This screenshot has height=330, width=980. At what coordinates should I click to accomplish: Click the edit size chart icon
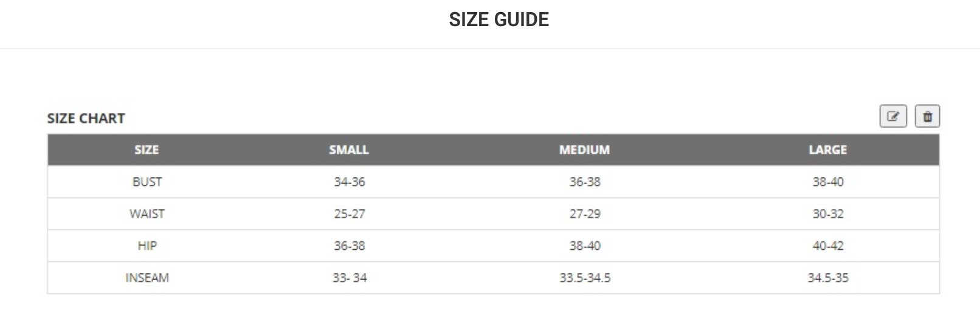[892, 116]
